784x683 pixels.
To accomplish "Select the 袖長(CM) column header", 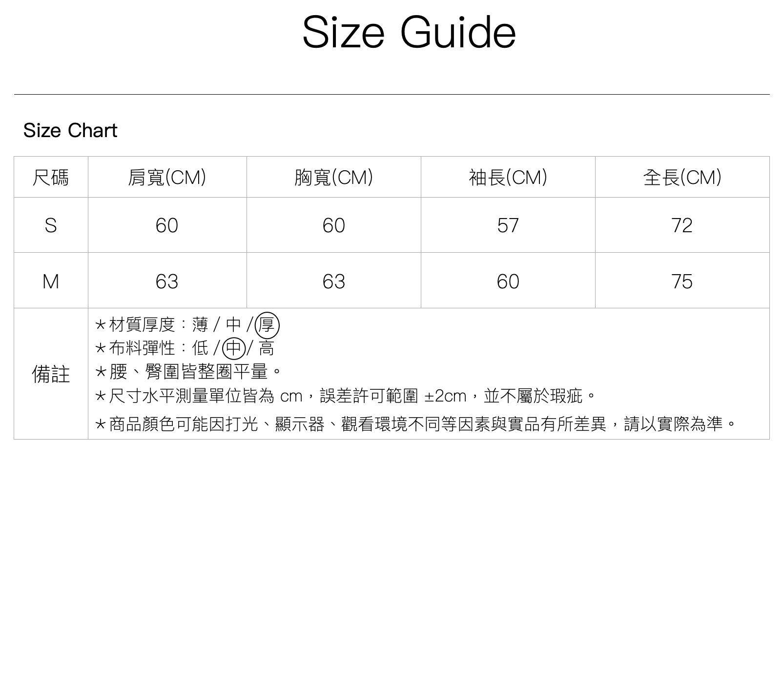I will pos(508,177).
